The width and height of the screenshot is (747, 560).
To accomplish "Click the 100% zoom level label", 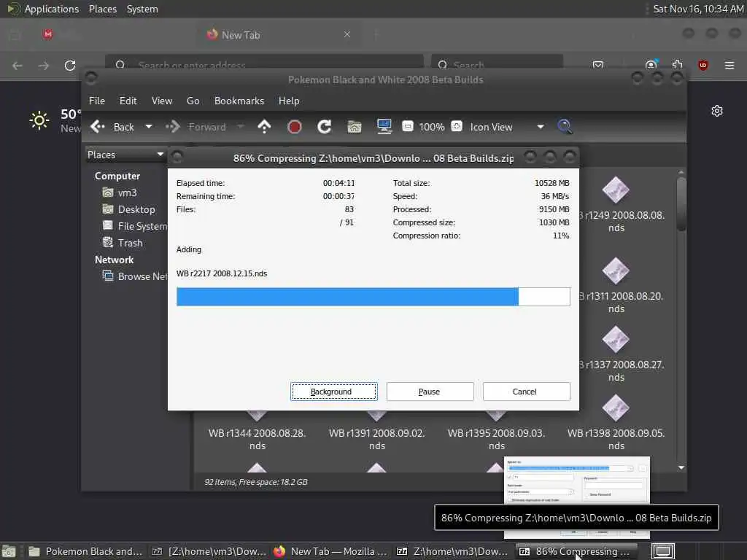I will pos(432,127).
